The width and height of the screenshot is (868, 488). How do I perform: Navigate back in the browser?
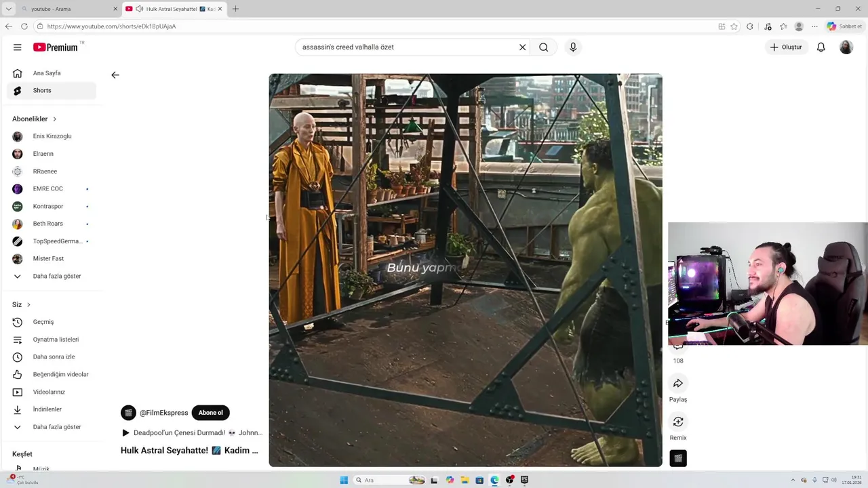[8, 26]
